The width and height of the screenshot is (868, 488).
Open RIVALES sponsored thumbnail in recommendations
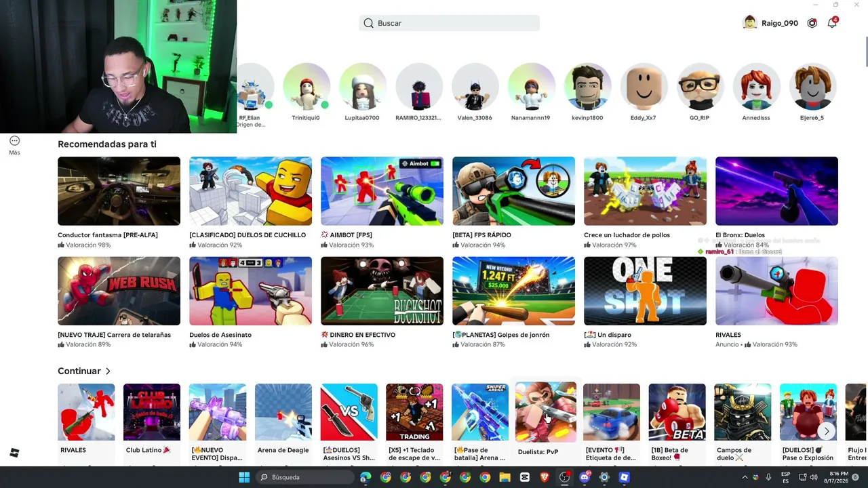click(776, 291)
